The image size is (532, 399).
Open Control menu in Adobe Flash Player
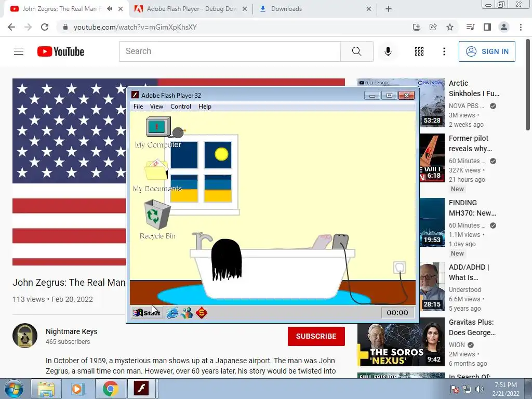click(180, 107)
